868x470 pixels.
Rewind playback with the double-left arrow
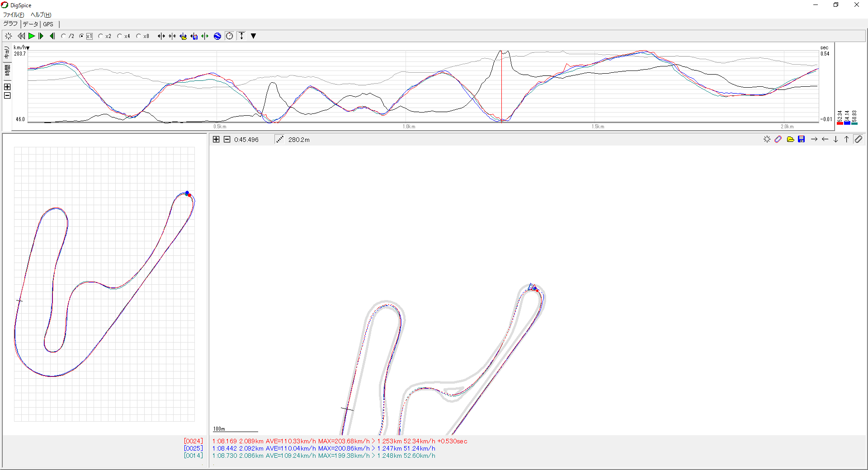[21, 36]
